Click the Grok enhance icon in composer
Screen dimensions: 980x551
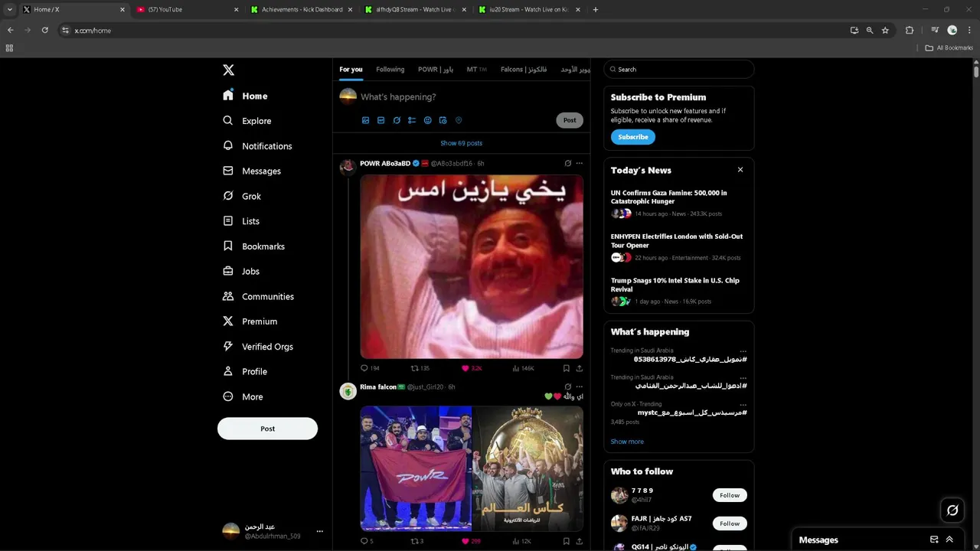397,120
